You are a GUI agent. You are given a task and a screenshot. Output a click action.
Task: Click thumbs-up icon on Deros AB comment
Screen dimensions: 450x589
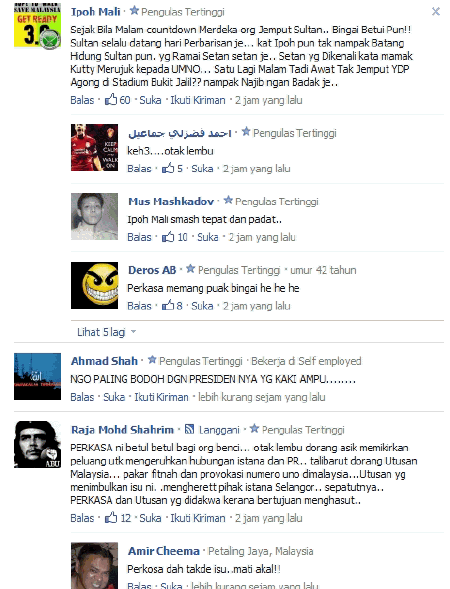pos(168,305)
